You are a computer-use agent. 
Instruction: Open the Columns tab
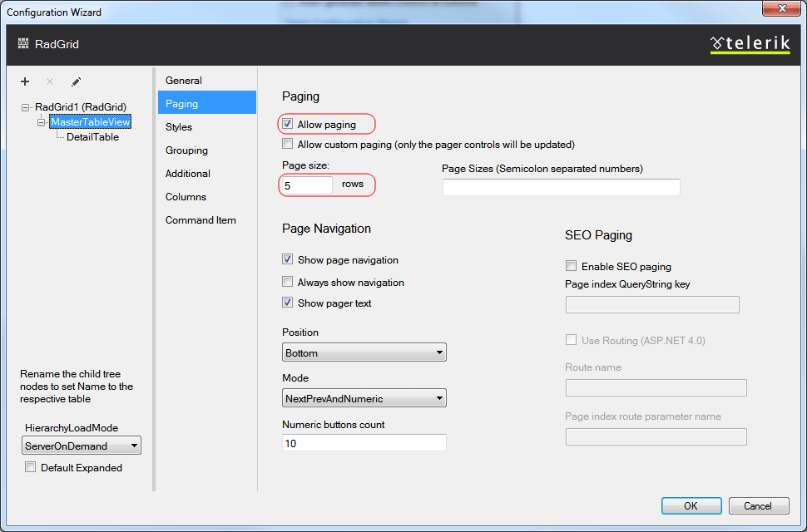186,197
